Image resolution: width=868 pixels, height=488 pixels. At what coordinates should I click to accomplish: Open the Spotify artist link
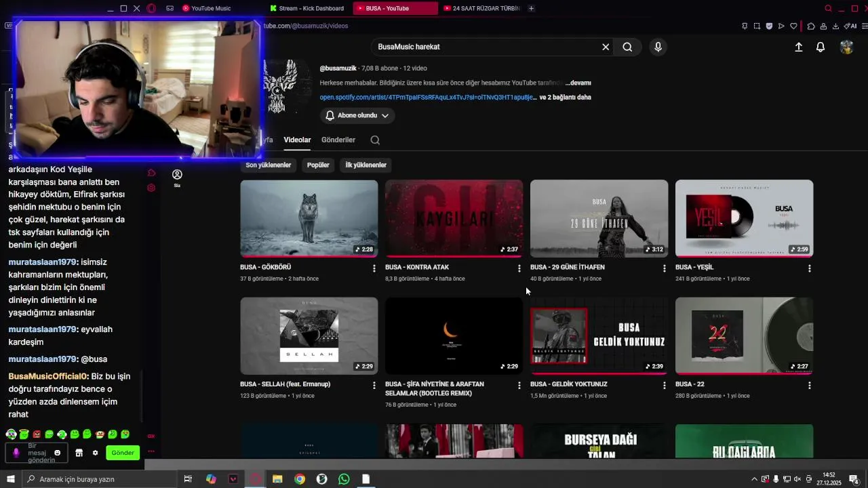(x=428, y=98)
